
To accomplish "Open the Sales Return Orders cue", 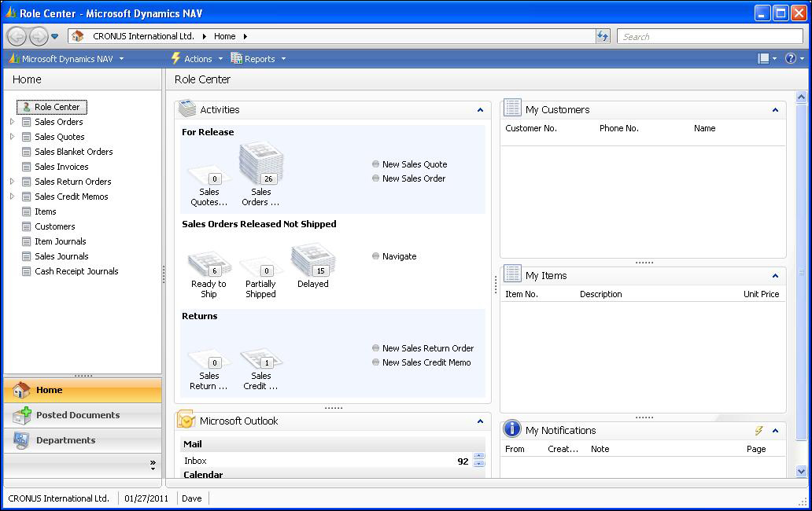I will click(209, 369).
